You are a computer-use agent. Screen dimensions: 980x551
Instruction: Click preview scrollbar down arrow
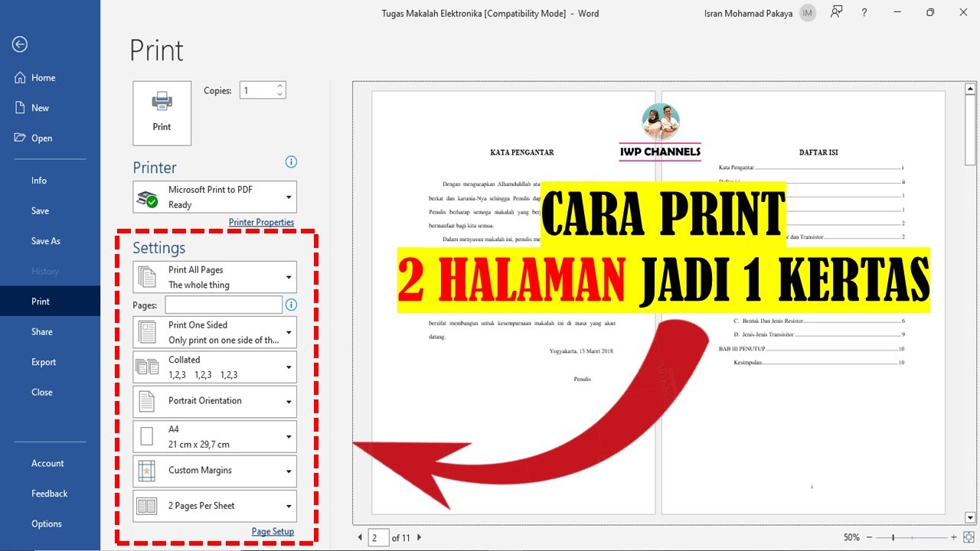click(x=971, y=517)
